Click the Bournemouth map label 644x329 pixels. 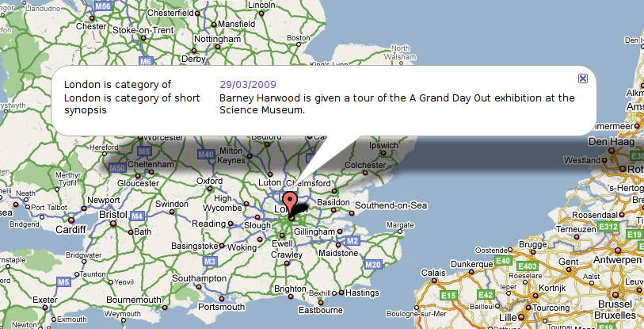pos(134,300)
